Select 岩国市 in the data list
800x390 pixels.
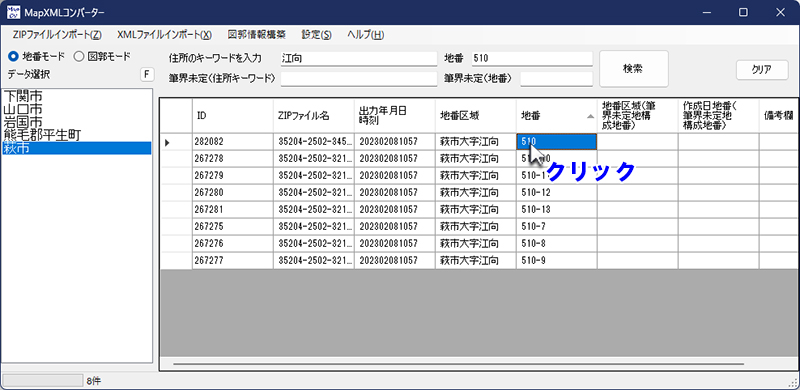77,122
